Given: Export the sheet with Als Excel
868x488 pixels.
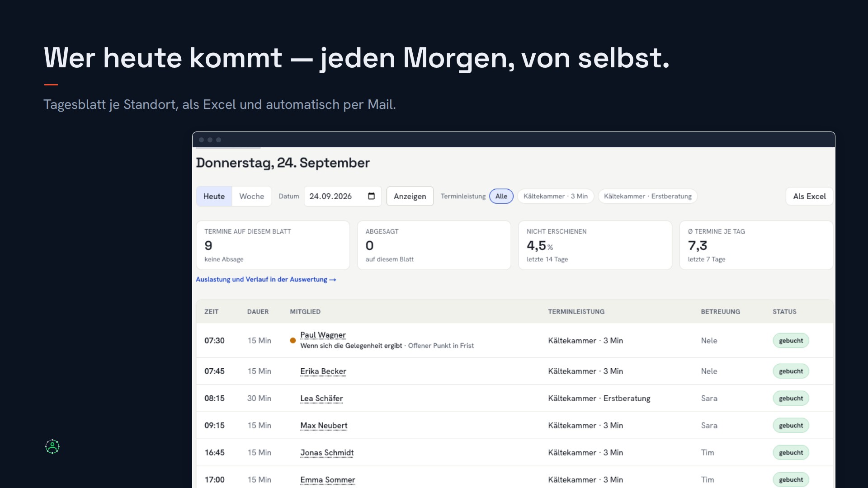Looking at the screenshot, I should (x=809, y=196).
